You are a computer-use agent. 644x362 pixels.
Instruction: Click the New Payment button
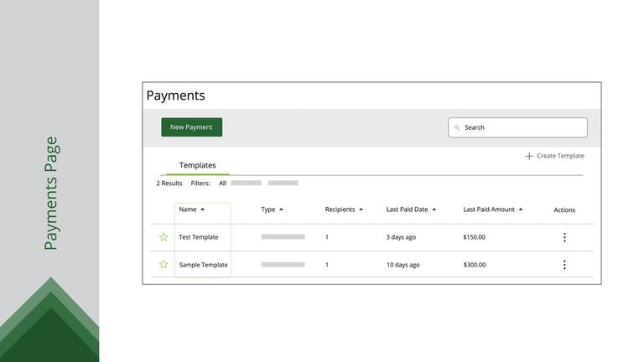pyautogui.click(x=191, y=127)
